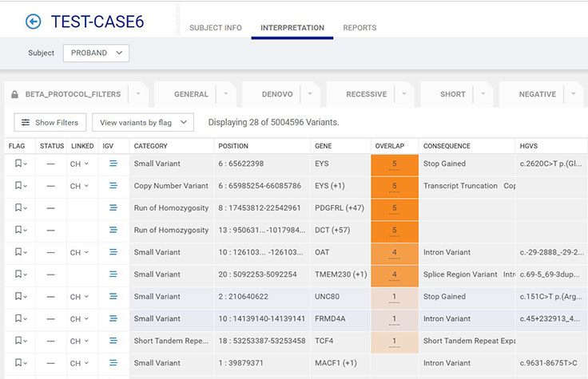Open dropdown arrow beside GENERAL filter
The height and width of the screenshot is (379, 588).
227,94
